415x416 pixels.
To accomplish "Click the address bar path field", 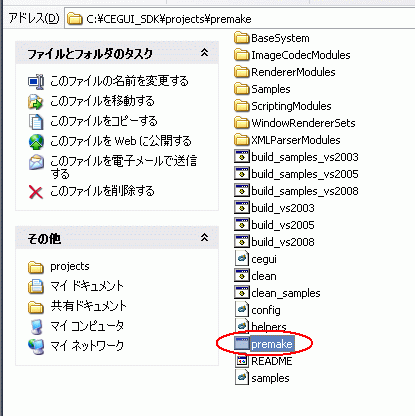I will (x=240, y=19).
